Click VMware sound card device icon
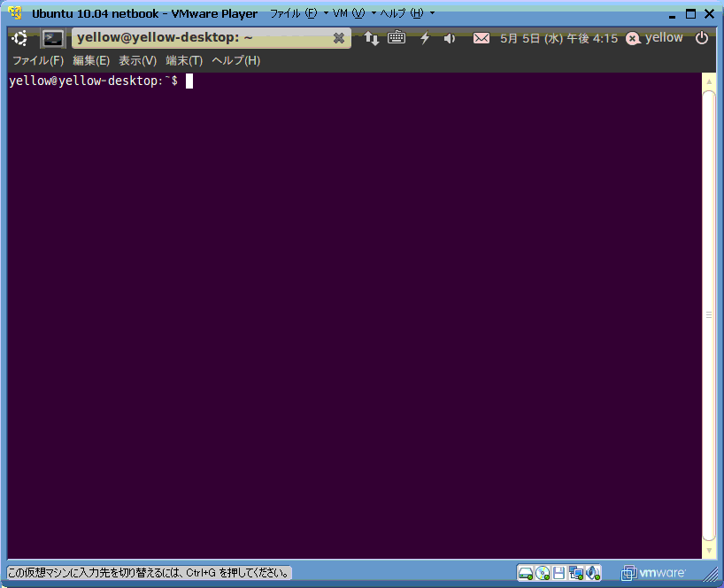724x588 pixels. click(593, 573)
